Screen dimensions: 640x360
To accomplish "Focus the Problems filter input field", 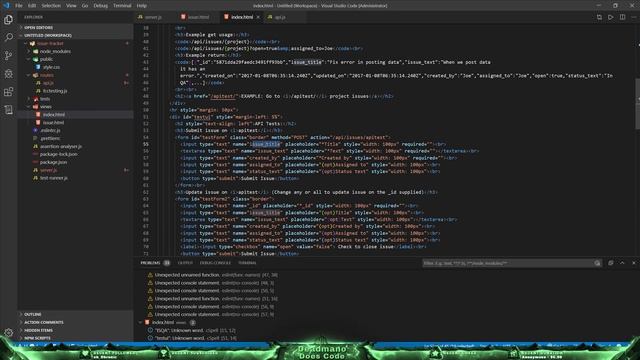I will pyautogui.click(x=507, y=263).
